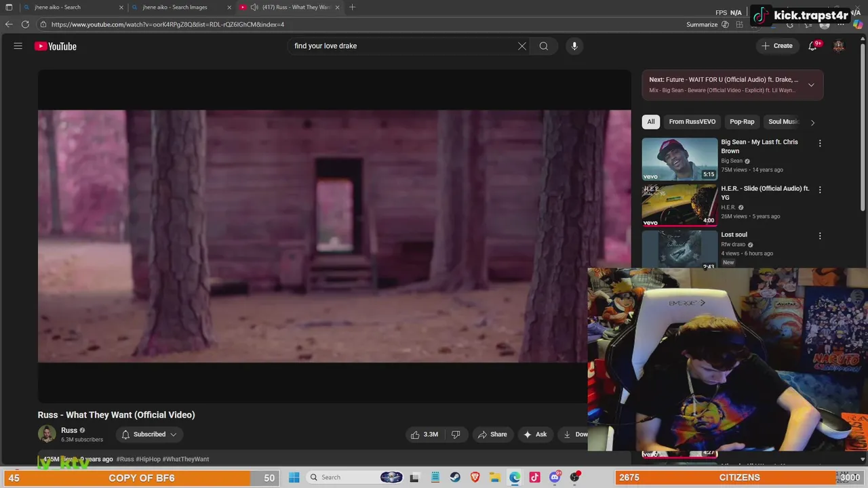Start voice search with microphone

click(x=574, y=46)
